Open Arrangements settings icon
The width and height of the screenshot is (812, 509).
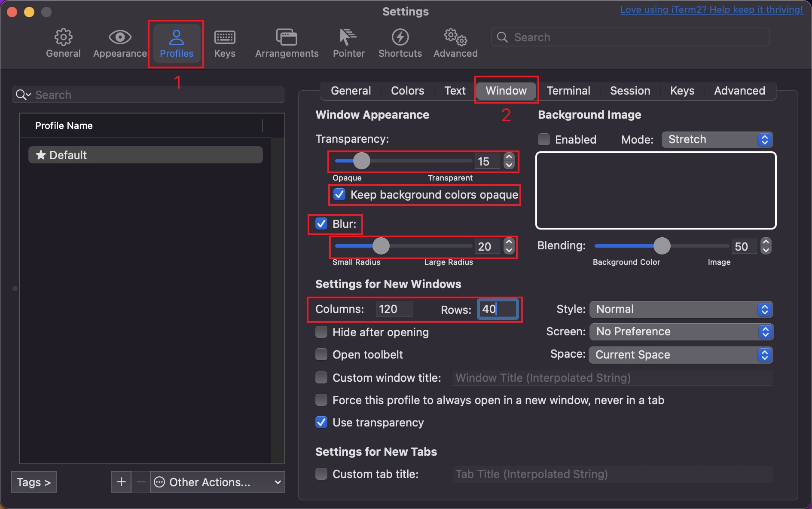pyautogui.click(x=287, y=37)
